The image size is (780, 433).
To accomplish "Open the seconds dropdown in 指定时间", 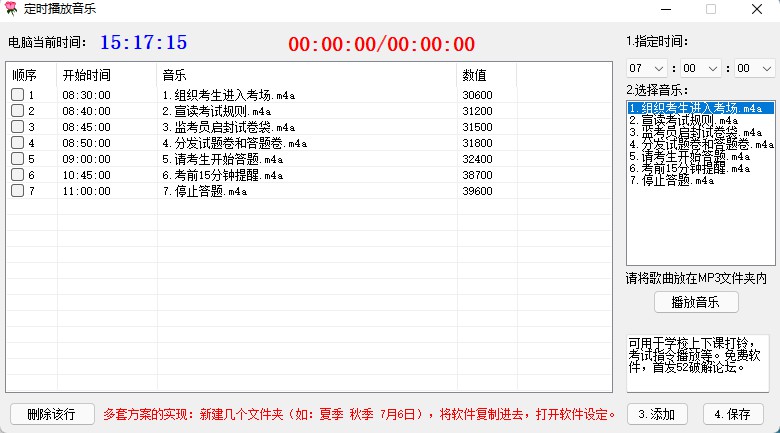I will click(x=755, y=68).
